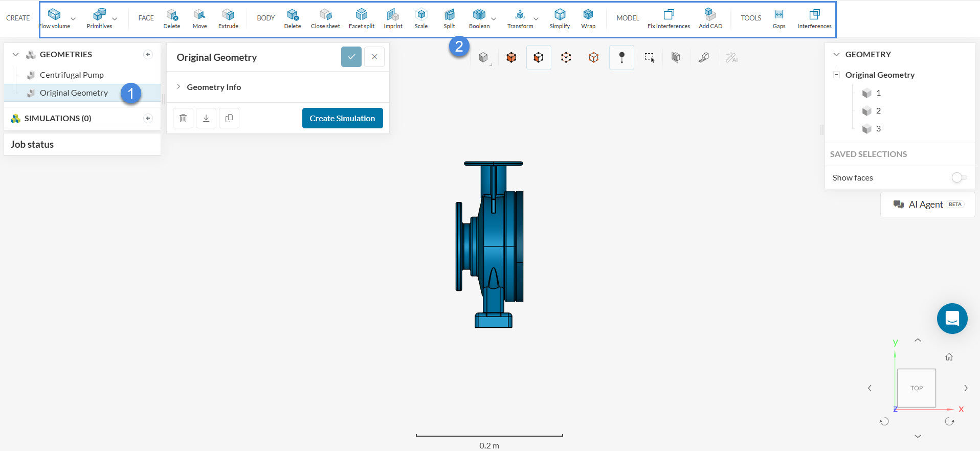
Task: Select body 2 in geometry tree
Action: click(878, 111)
